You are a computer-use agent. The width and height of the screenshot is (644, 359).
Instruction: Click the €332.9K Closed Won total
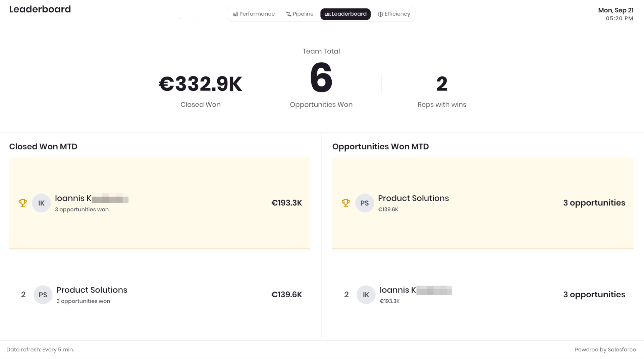pos(200,84)
